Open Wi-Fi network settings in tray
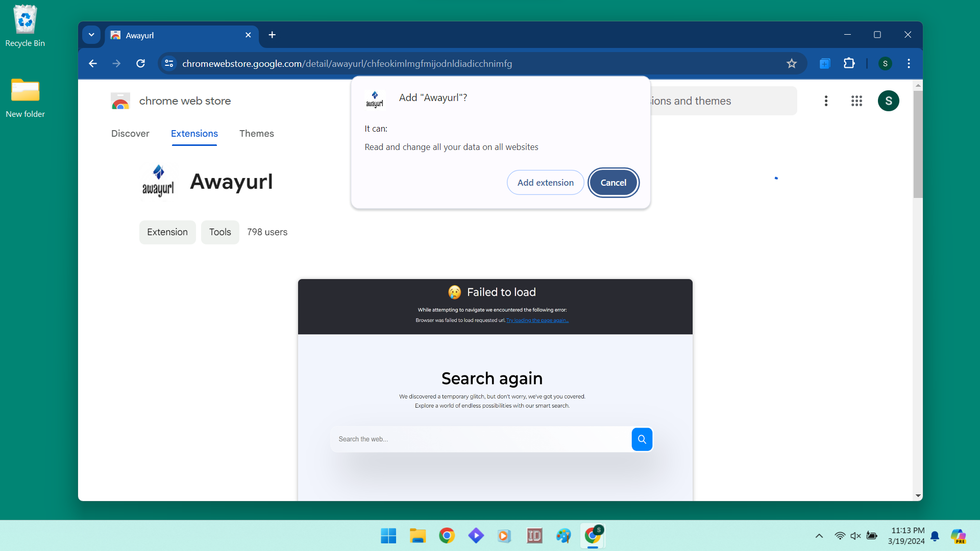 [x=840, y=536]
